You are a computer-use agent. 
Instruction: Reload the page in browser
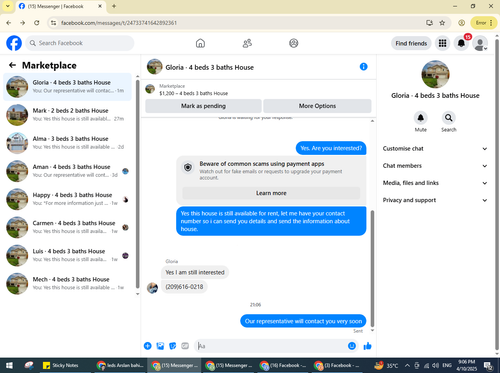[37, 23]
